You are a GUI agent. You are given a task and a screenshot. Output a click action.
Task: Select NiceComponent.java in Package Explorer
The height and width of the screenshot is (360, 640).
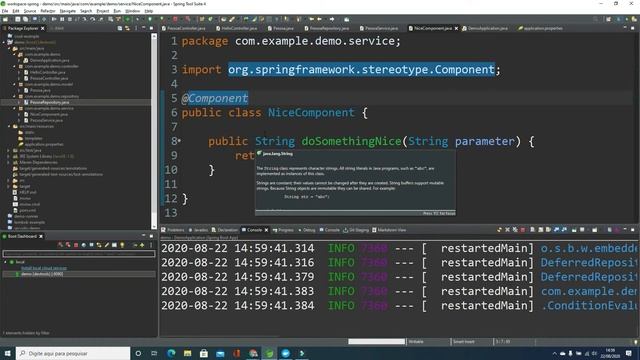tap(49, 114)
